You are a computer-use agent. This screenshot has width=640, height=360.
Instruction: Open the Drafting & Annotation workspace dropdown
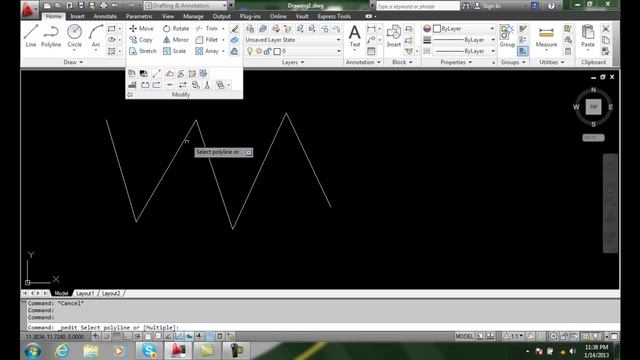click(186, 5)
